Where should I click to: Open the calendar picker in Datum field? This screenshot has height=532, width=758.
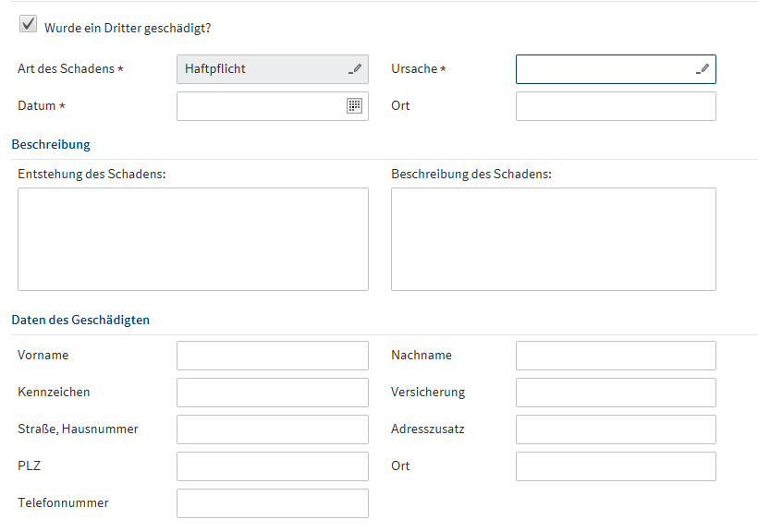pos(354,106)
